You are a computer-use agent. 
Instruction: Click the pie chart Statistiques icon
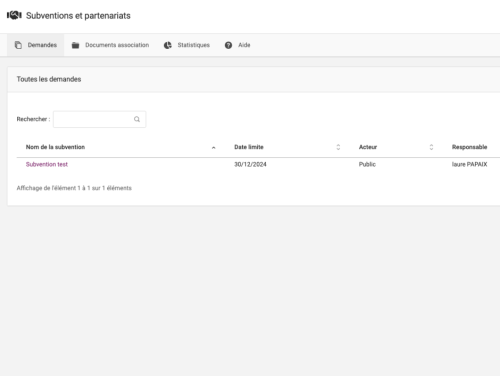pyautogui.click(x=168, y=45)
